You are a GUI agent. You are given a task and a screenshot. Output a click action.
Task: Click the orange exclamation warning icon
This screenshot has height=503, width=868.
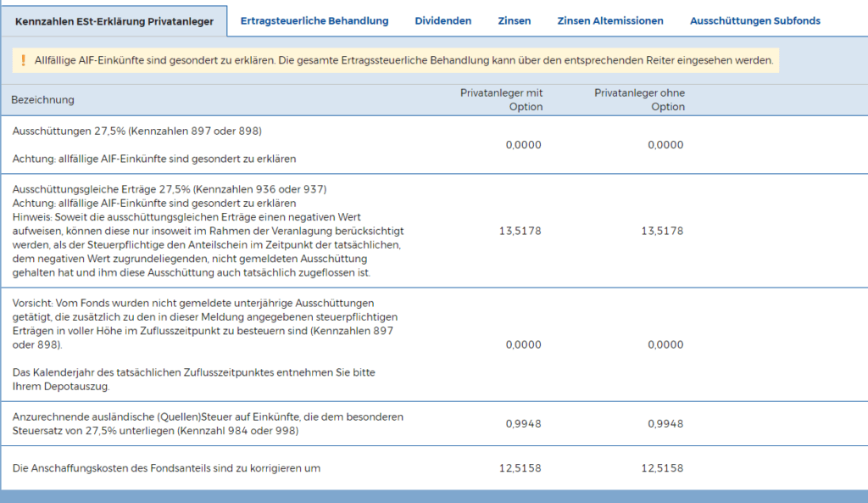[23, 61]
